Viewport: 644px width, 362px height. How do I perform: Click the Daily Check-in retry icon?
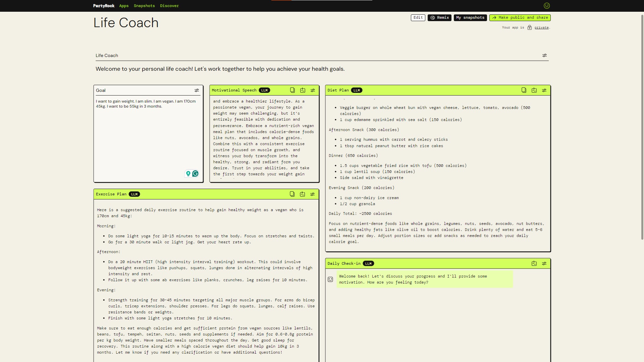(x=534, y=263)
